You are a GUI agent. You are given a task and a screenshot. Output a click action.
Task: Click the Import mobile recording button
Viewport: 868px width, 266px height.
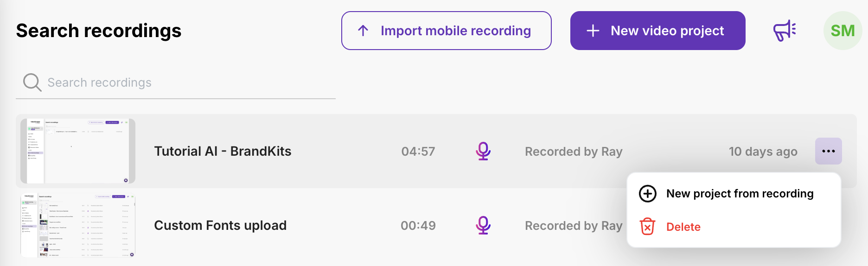446,31
